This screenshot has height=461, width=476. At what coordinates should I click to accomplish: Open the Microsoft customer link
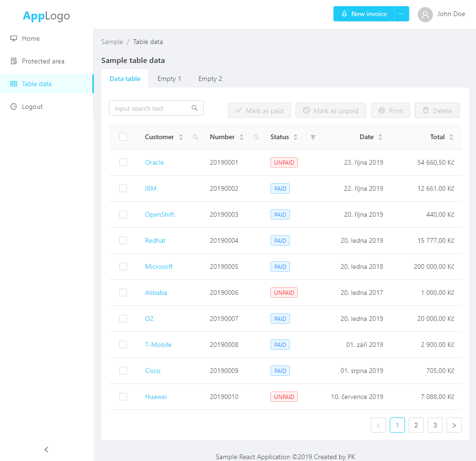pos(159,267)
